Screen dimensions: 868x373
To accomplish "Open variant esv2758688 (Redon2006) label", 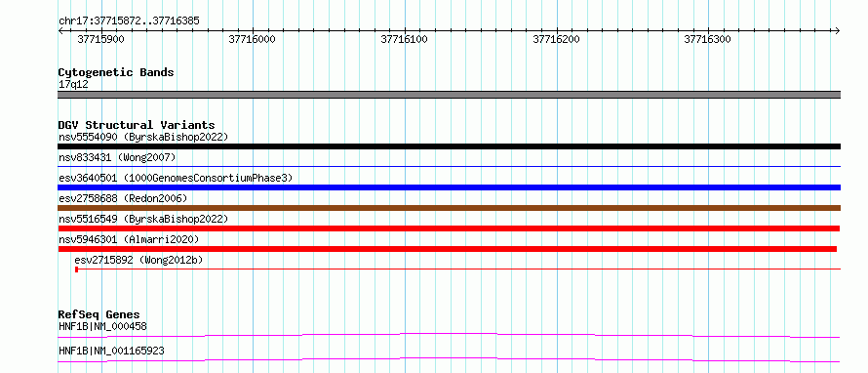I will (x=123, y=198).
